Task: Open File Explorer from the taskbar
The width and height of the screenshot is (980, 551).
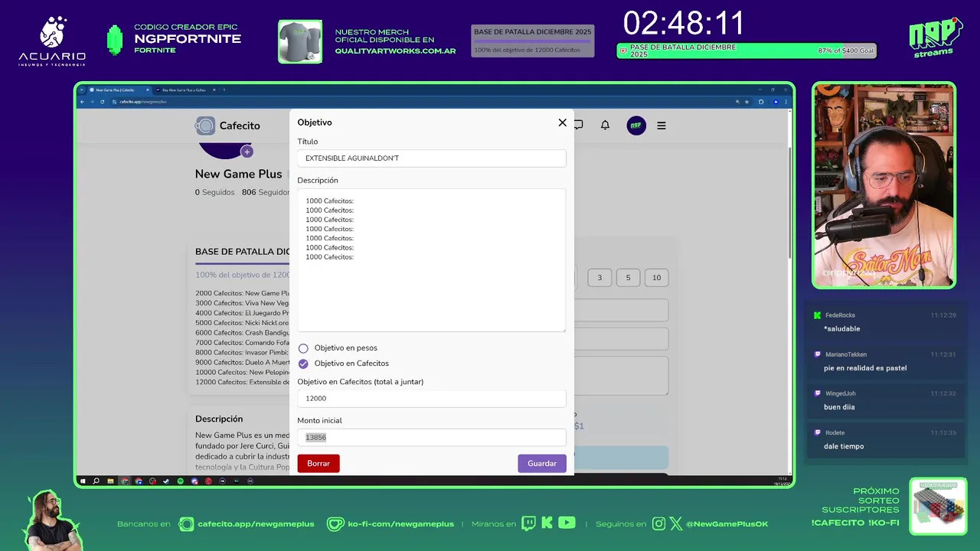Action: (x=110, y=481)
